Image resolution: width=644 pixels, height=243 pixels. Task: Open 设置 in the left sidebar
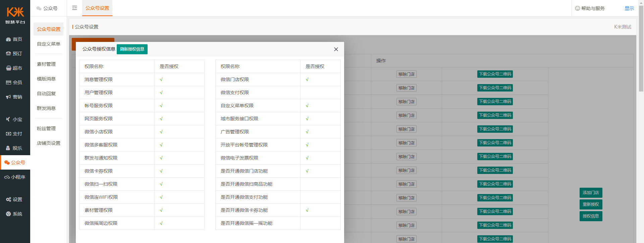coord(15,199)
